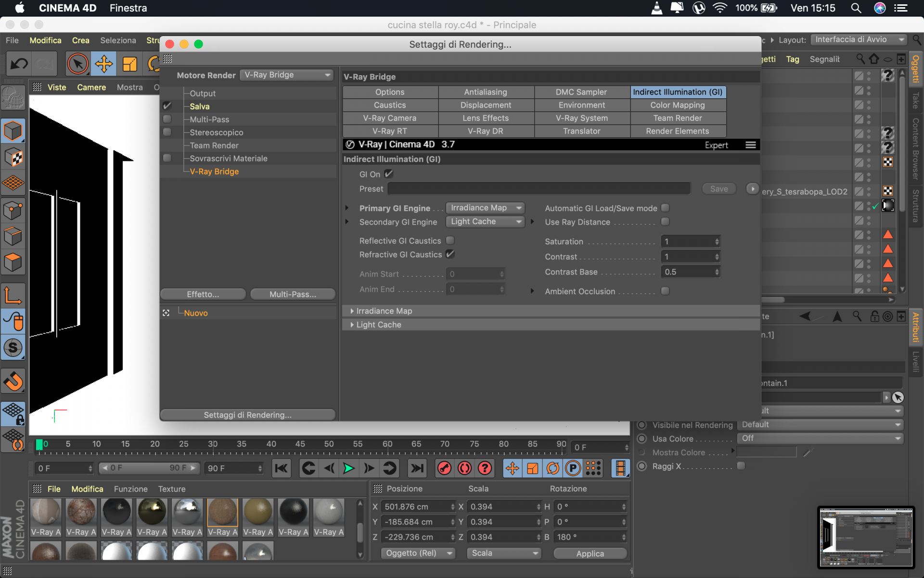Go to end of timeline
This screenshot has height=578, width=924.
pos(417,468)
